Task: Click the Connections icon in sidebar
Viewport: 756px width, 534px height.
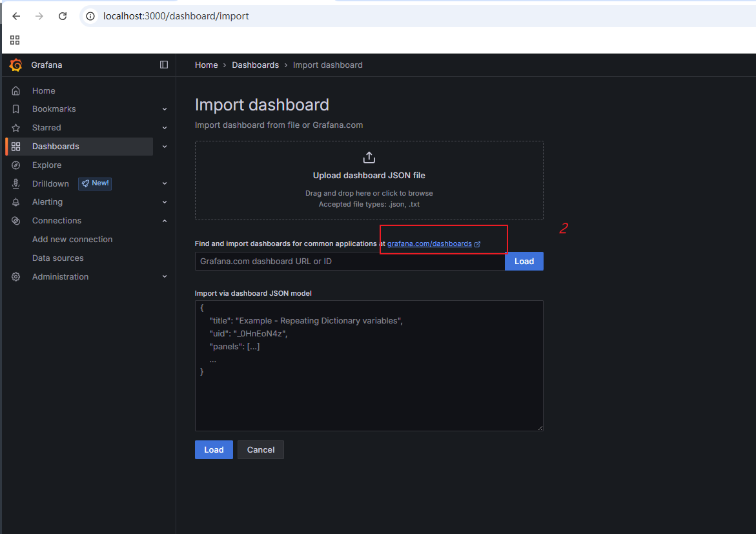Action: pyautogui.click(x=16, y=220)
